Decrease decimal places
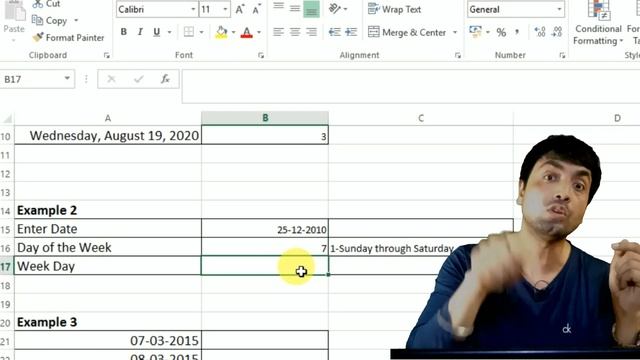The height and width of the screenshot is (360, 640). tap(557, 32)
